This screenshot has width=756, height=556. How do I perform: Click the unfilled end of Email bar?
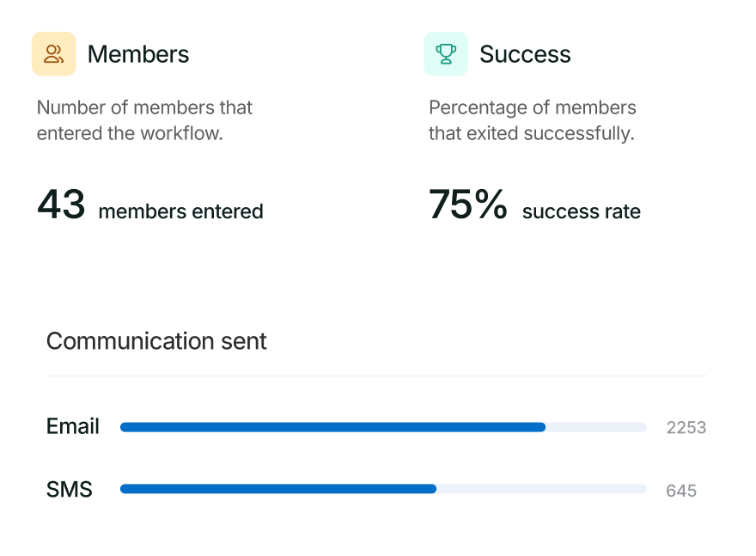point(596,427)
